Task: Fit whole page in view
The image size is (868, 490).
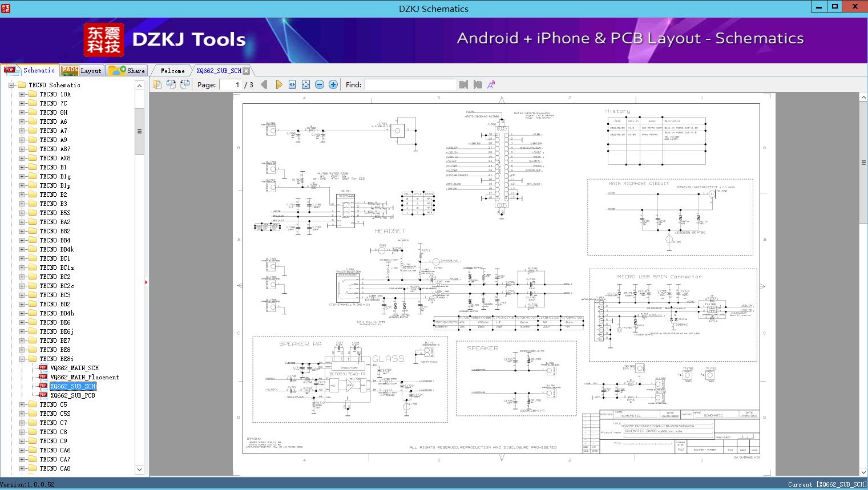Action: point(306,84)
